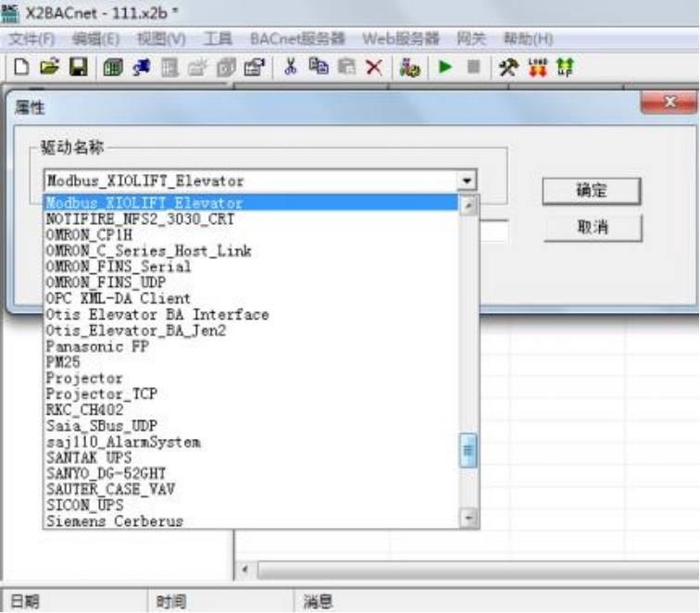Select Projector_TCP driver
Image resolution: width=700 pixels, height=613 pixels.
pyautogui.click(x=251, y=394)
